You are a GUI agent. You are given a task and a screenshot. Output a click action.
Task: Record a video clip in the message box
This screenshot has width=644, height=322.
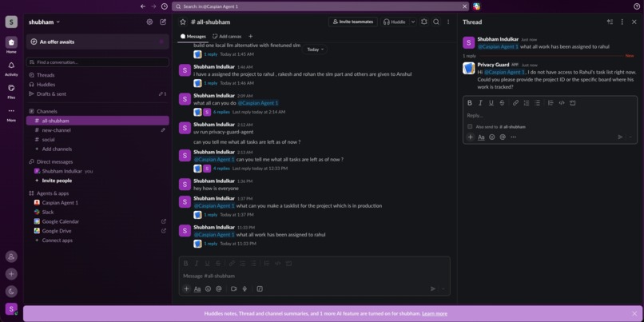tap(233, 288)
